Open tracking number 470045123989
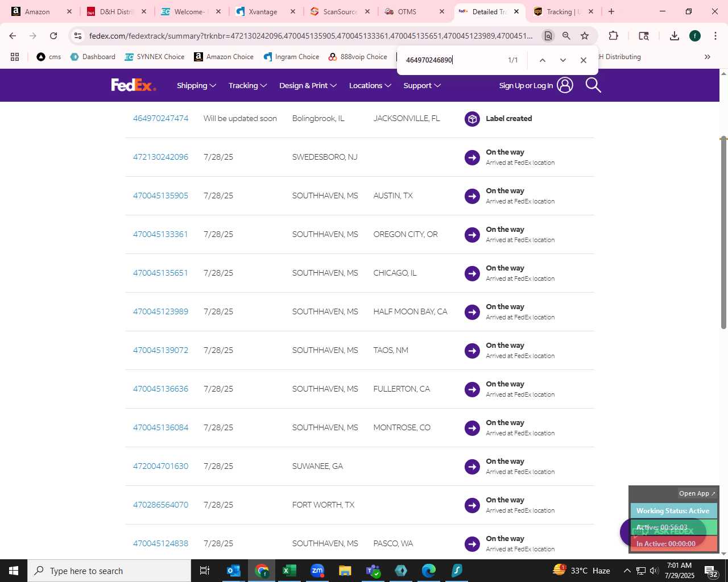This screenshot has width=728, height=582. pyautogui.click(x=160, y=312)
